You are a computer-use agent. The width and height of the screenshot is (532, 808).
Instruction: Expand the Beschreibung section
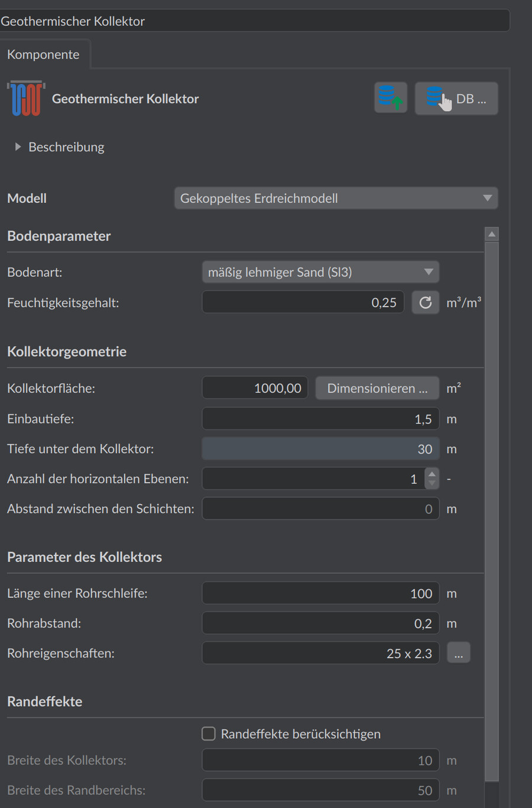click(18, 147)
